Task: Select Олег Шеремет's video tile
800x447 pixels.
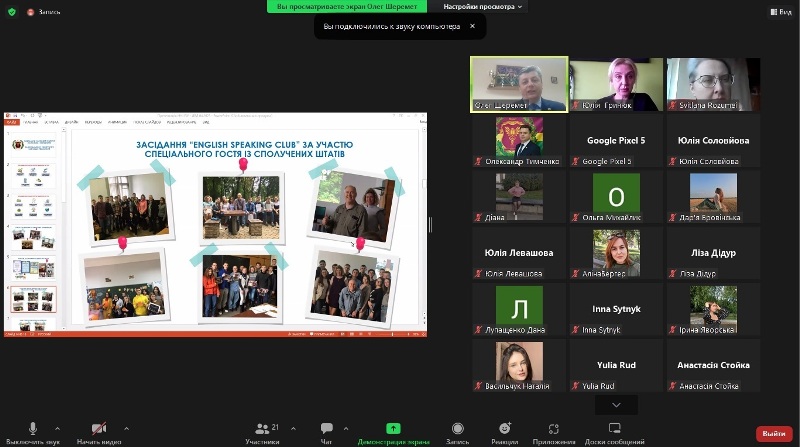Action: point(519,84)
